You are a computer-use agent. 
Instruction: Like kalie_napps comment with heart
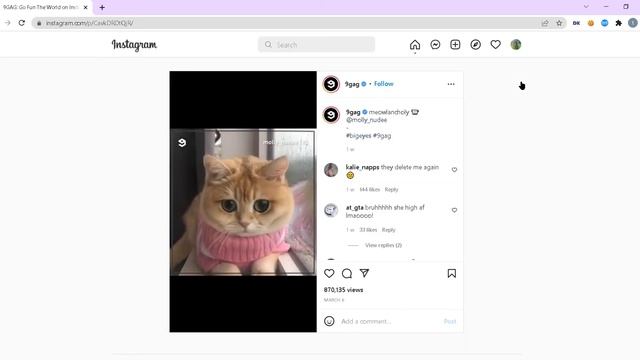pyautogui.click(x=454, y=170)
